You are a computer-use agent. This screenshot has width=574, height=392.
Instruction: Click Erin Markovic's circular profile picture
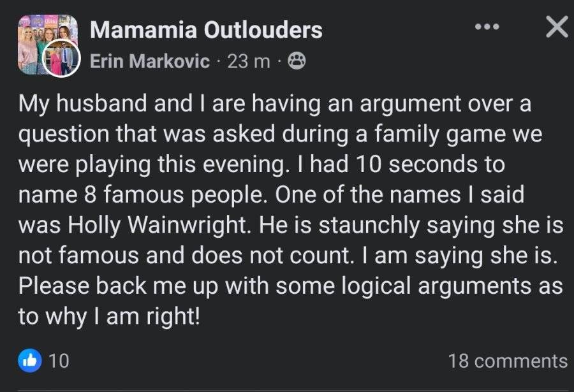point(61,58)
